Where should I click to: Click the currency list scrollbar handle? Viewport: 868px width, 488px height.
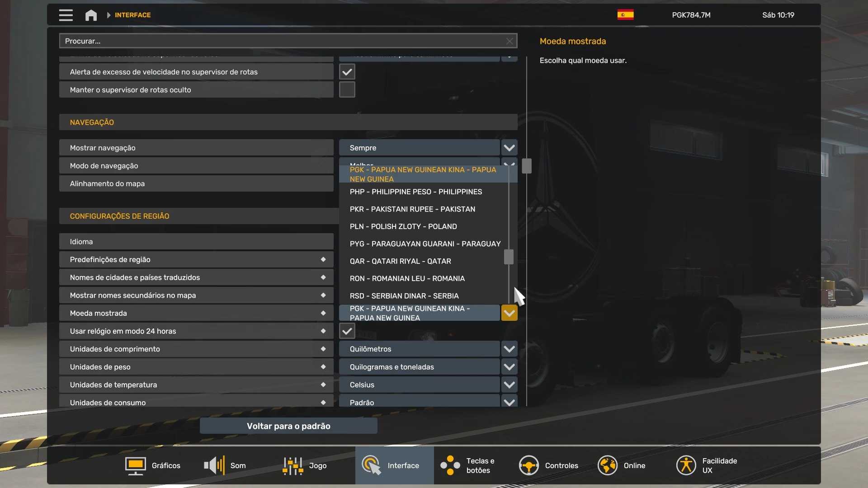[509, 257]
